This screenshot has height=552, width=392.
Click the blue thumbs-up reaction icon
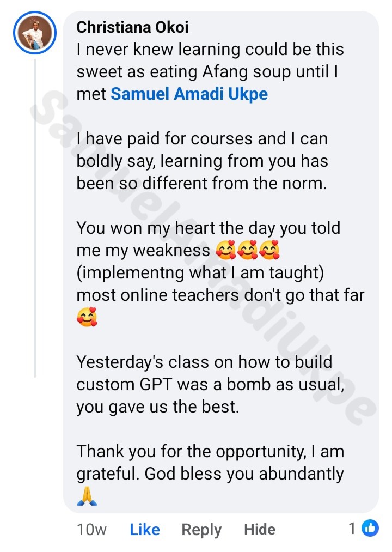pos(370,528)
